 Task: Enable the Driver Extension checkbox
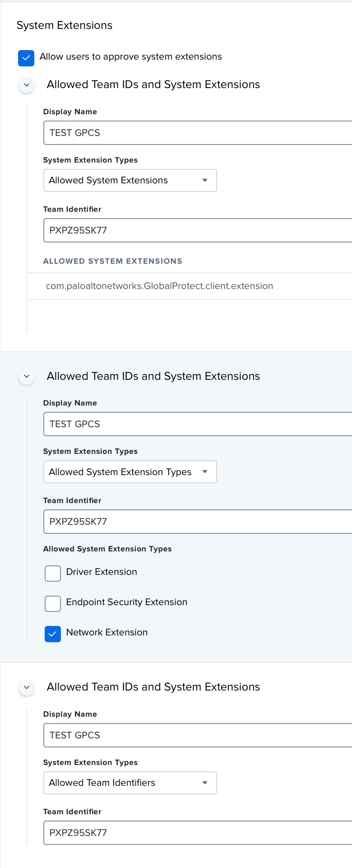[x=53, y=574]
